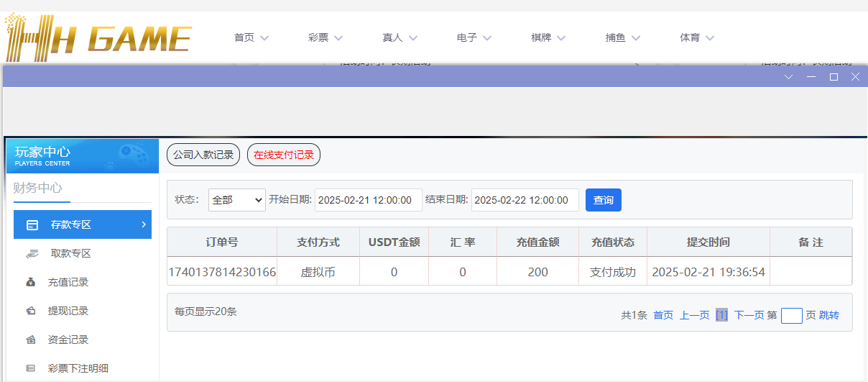Expand the 电子 navigation menu
Viewport: 868px width, 382px height.
474,37
